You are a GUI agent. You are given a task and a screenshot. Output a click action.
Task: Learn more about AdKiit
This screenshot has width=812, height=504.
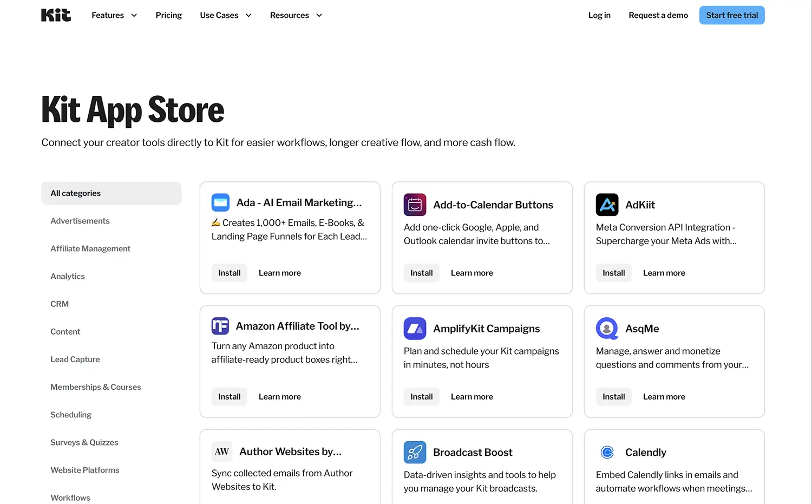tap(664, 273)
